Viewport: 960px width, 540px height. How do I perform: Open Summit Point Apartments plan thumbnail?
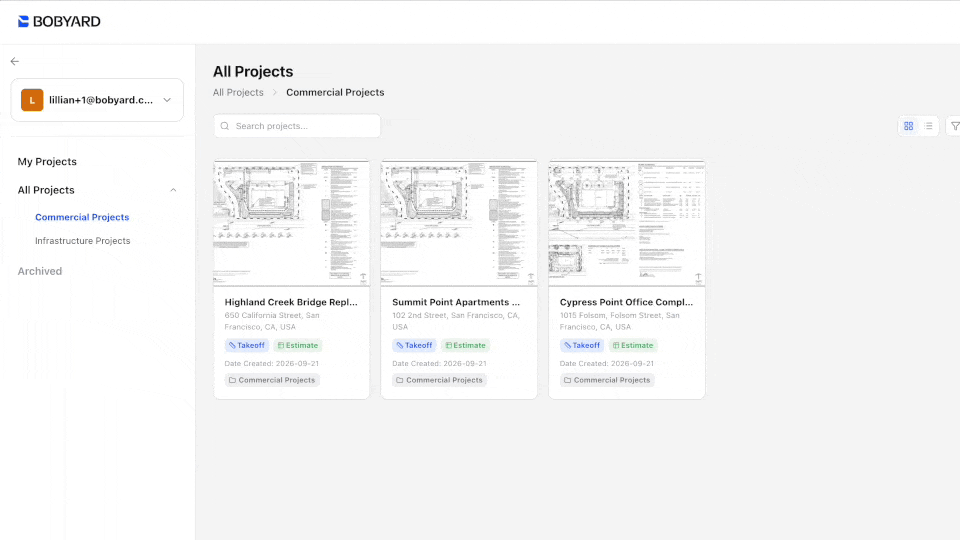(x=459, y=223)
